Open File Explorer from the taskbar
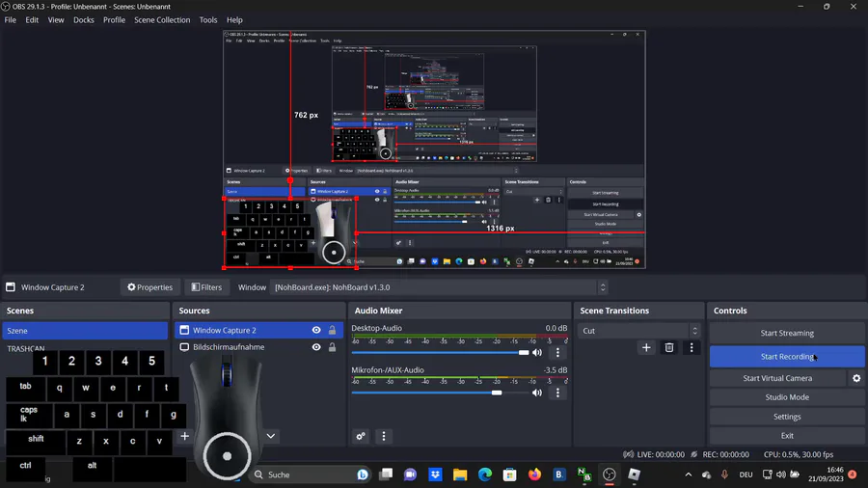Viewport: 868px width, 488px height. click(460, 474)
